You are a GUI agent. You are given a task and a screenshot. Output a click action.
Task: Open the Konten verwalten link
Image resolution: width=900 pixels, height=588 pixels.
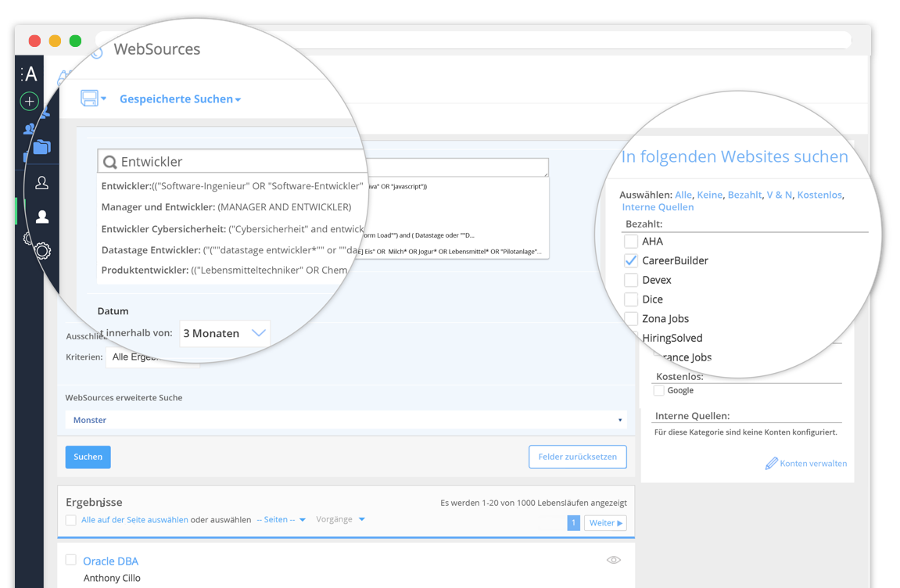(x=812, y=464)
